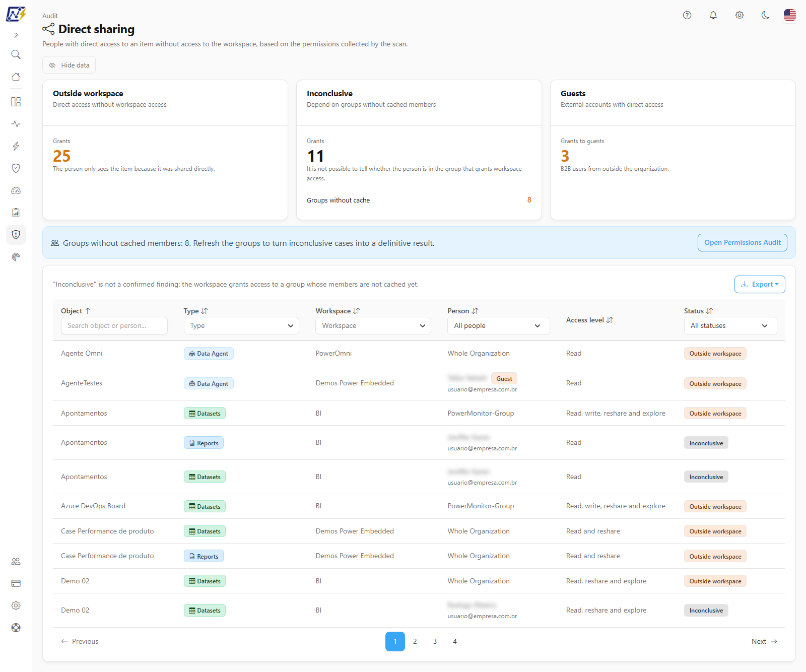806x672 pixels.
Task: Open the Export dropdown
Action: point(760,284)
